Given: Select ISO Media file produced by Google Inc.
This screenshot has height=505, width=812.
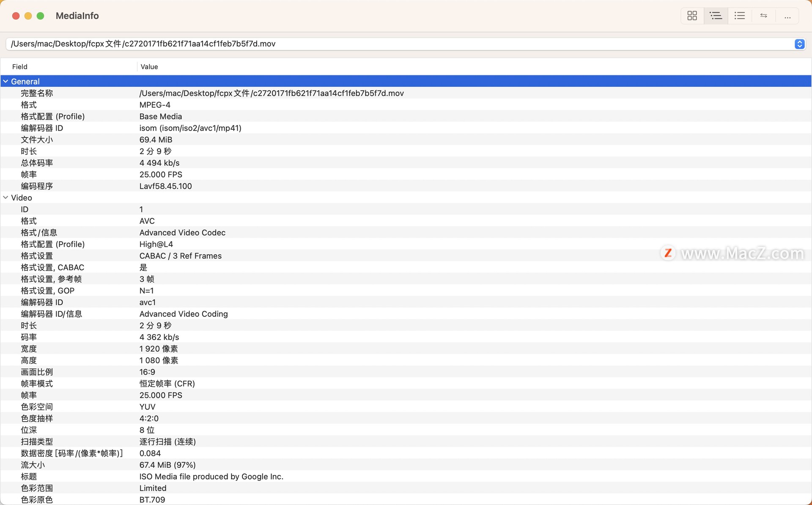Looking at the screenshot, I should 211,477.
